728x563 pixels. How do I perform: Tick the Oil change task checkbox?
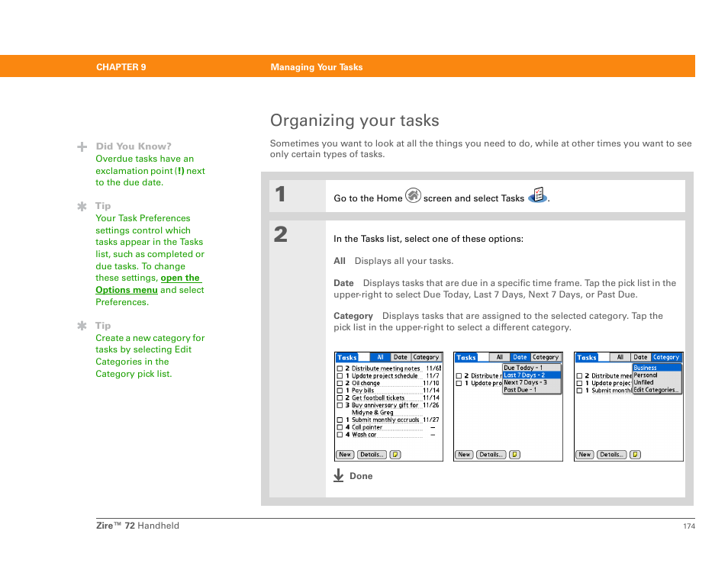tap(340, 384)
